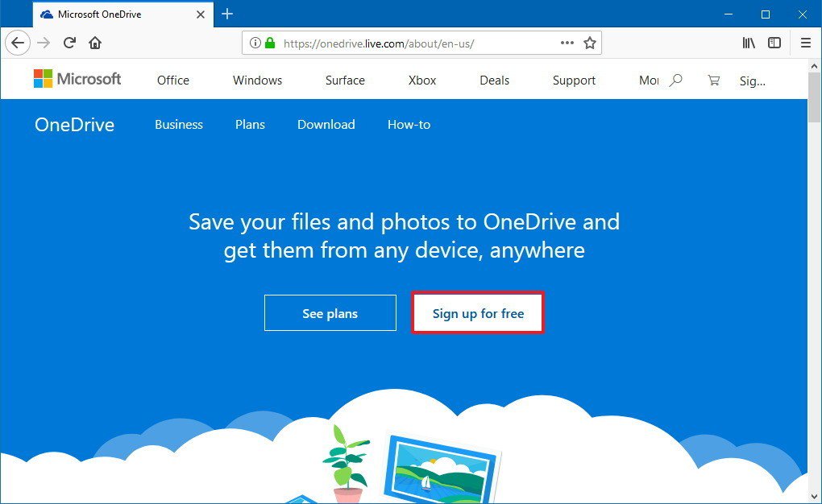Expand the More navigation item
Viewport: 822px width, 504px height.
pyautogui.click(x=649, y=81)
